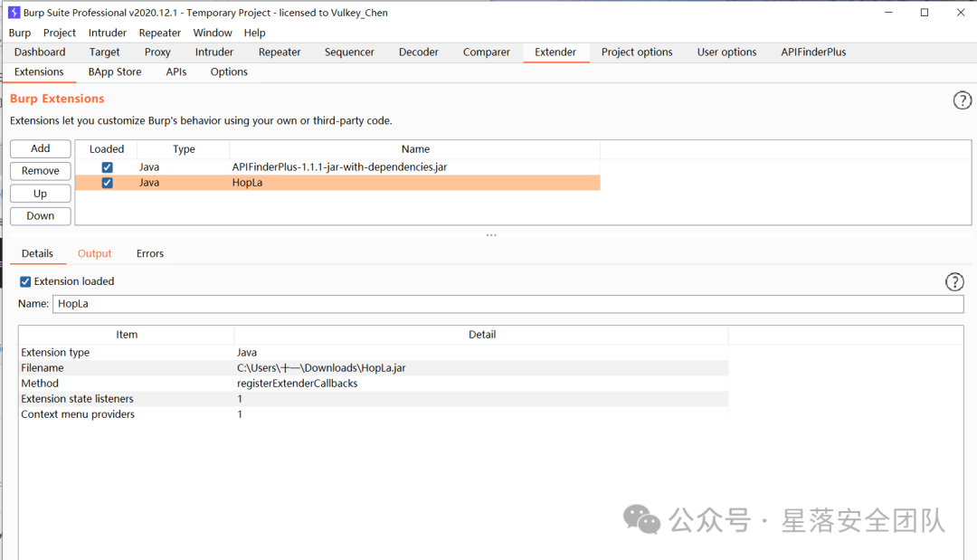Sort extensions by Loaded column header
Viewport: 977px width, 560px height.
tap(107, 149)
